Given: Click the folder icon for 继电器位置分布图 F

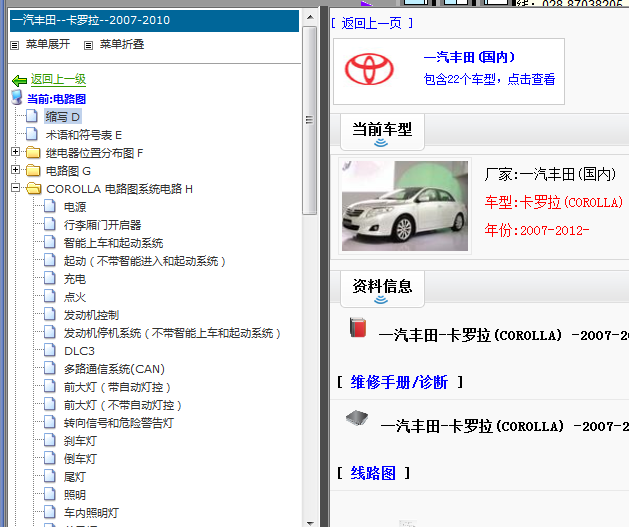Looking at the screenshot, I should click(x=33, y=152).
